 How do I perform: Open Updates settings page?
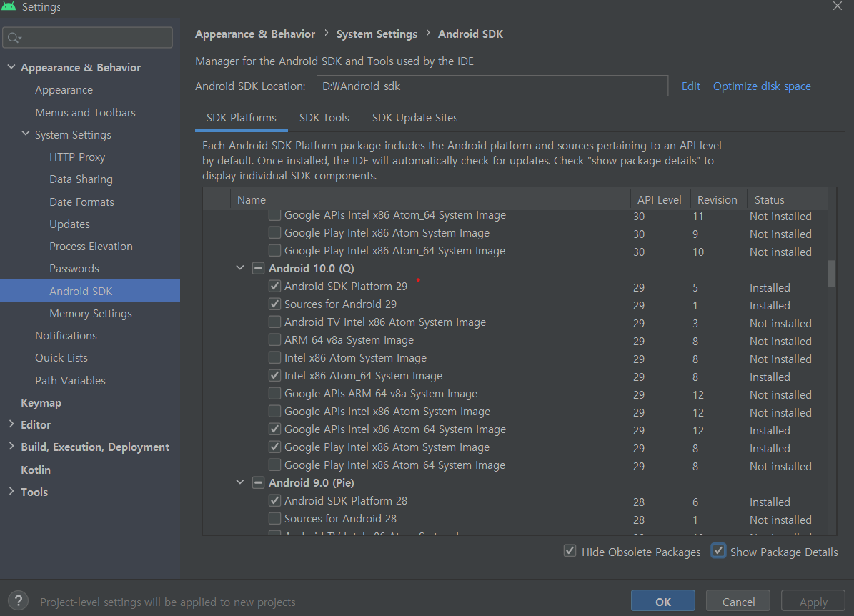pos(69,224)
